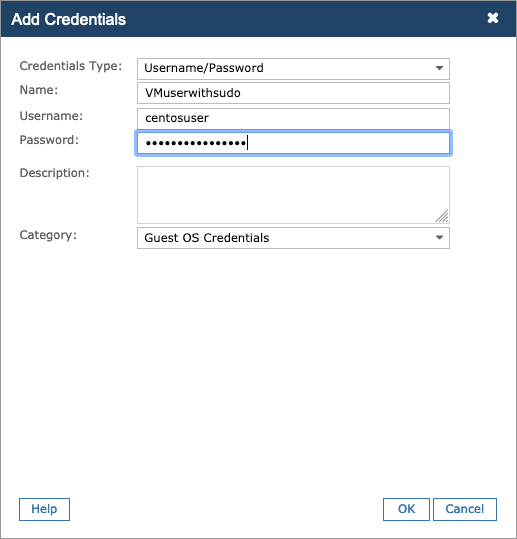Confirm with the OK button

[x=406, y=509]
